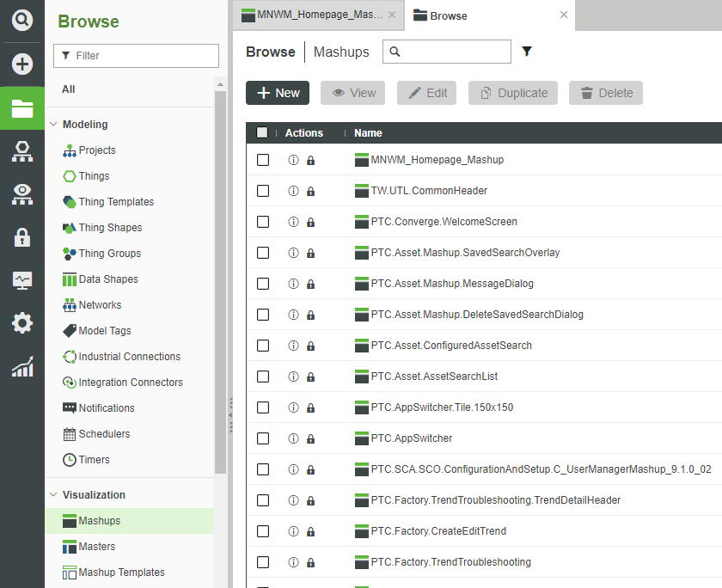
Task: Click the info icon on the MNWM_Homepage_Mashup row
Action: coord(293,160)
